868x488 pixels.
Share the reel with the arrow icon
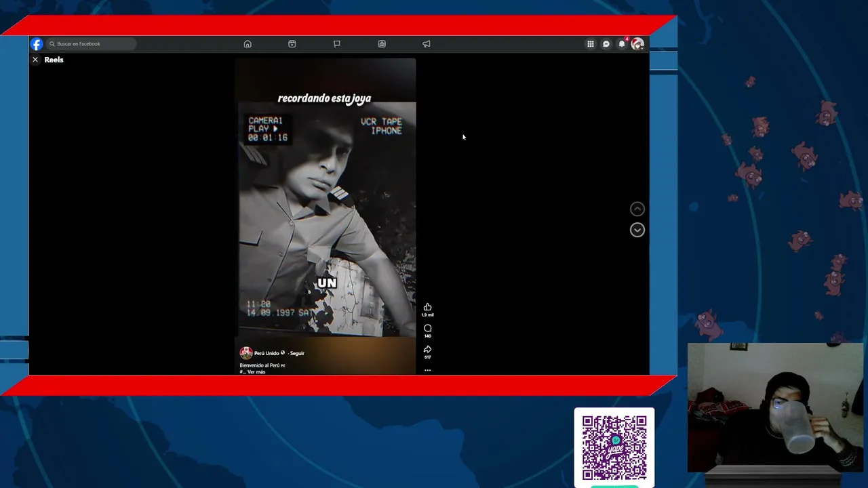[427, 350]
